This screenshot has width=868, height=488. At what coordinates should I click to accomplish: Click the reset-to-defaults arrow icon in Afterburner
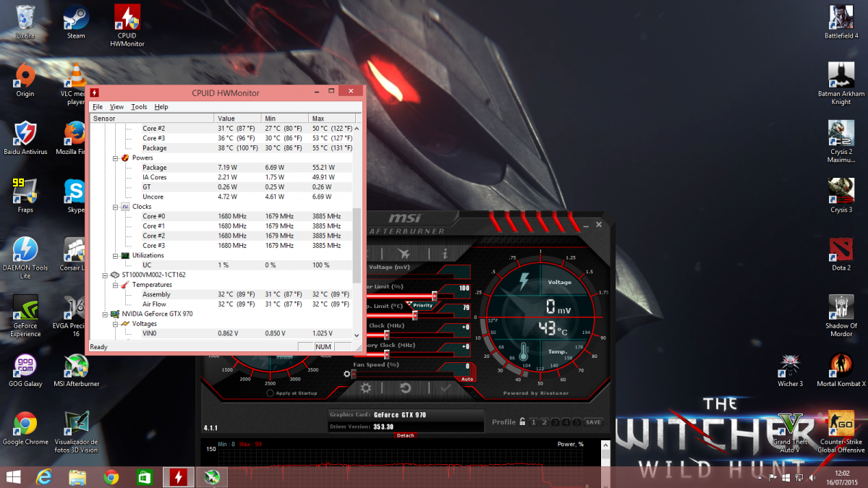[405, 388]
